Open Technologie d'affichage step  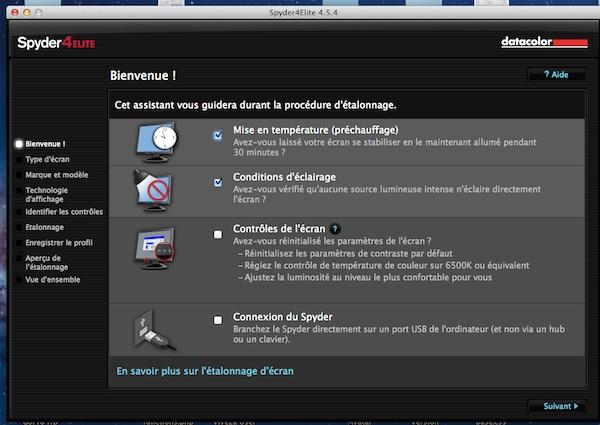coord(47,194)
